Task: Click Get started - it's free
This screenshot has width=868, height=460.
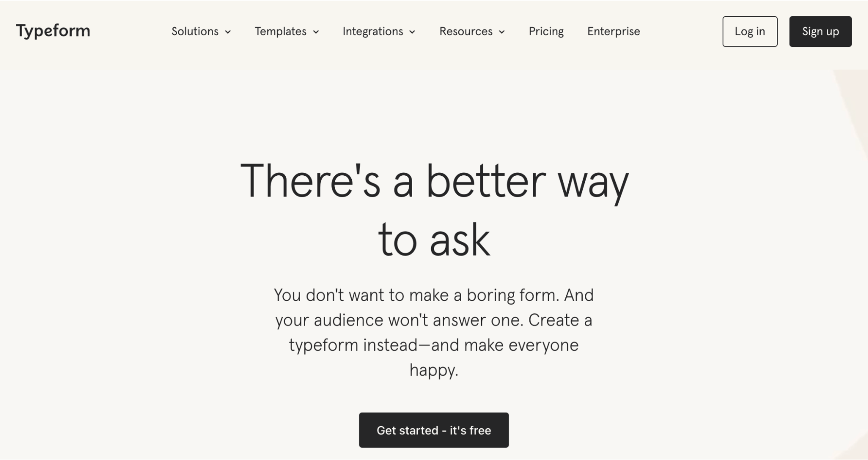Action: tap(434, 430)
